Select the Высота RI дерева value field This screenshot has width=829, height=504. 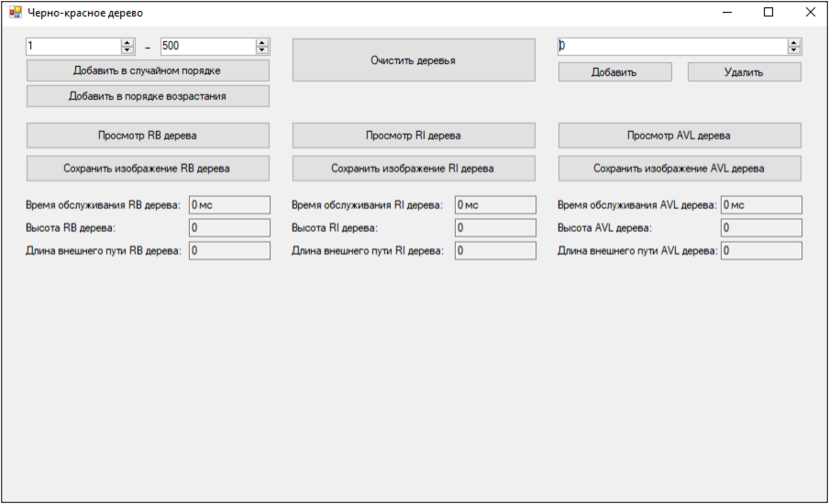495,227
